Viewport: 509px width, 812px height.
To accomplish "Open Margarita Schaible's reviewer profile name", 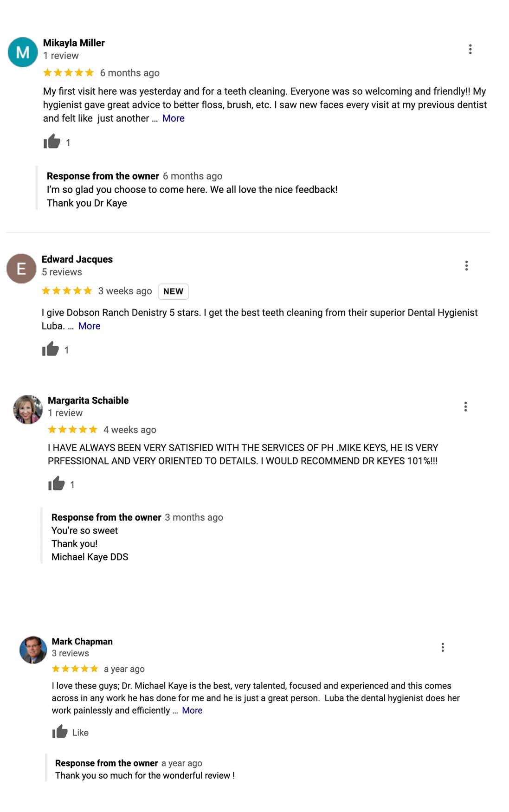I will click(88, 400).
